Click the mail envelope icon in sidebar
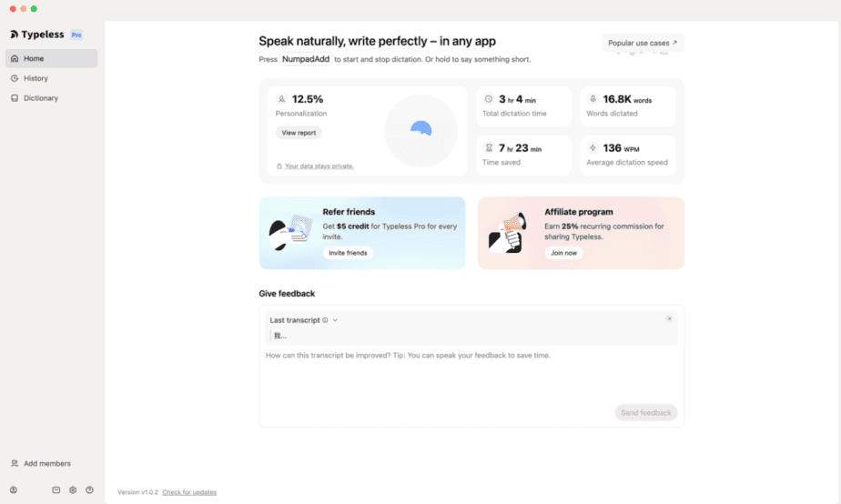This screenshot has height=504, width=841. coord(56,490)
